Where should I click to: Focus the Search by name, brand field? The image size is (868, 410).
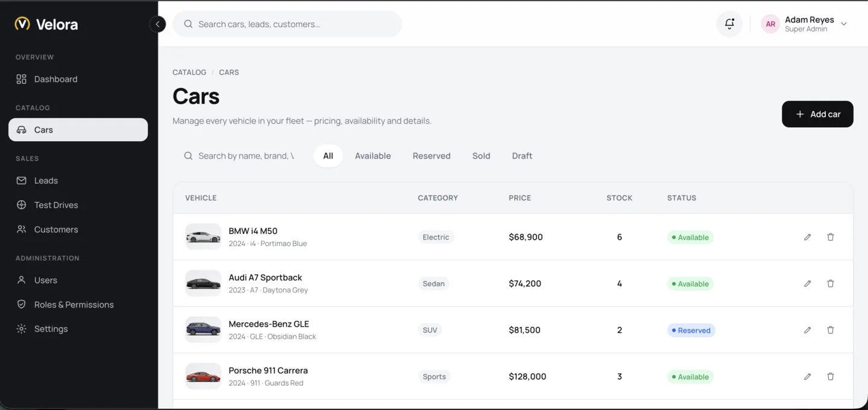(241, 156)
